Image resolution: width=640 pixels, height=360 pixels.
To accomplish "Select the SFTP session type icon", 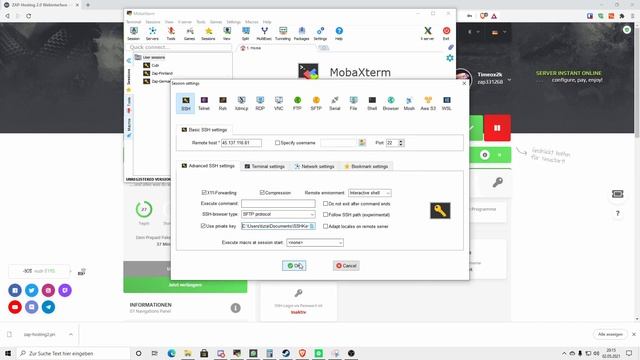I will [x=316, y=103].
